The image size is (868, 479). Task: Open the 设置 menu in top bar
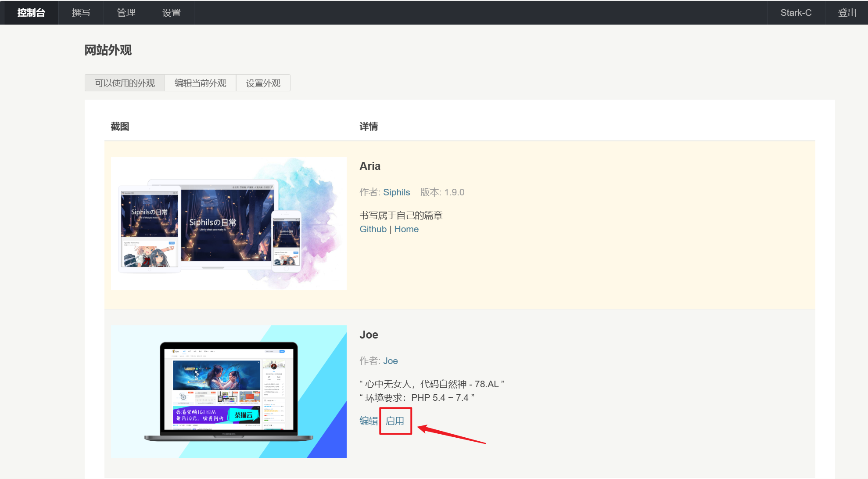click(172, 13)
